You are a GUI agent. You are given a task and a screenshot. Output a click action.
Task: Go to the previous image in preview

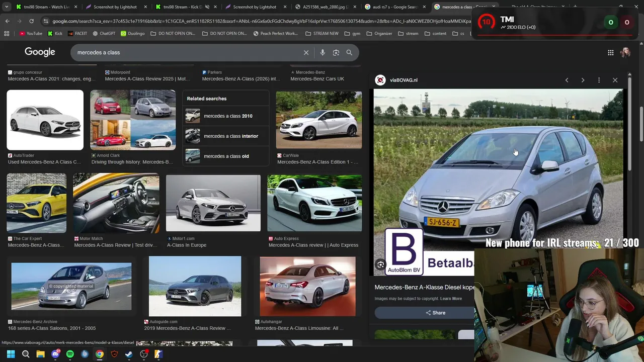[x=567, y=80]
